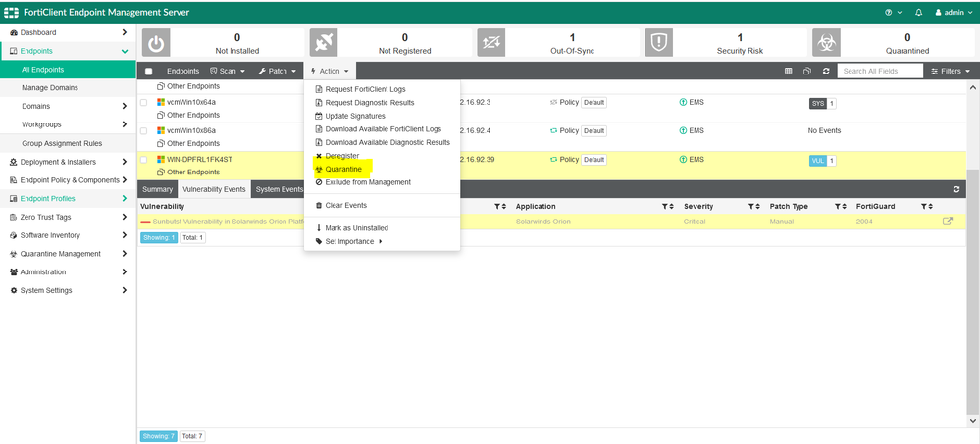Open Zero Trust Tags section
Viewport: 980px width, 444px height.
[68, 217]
